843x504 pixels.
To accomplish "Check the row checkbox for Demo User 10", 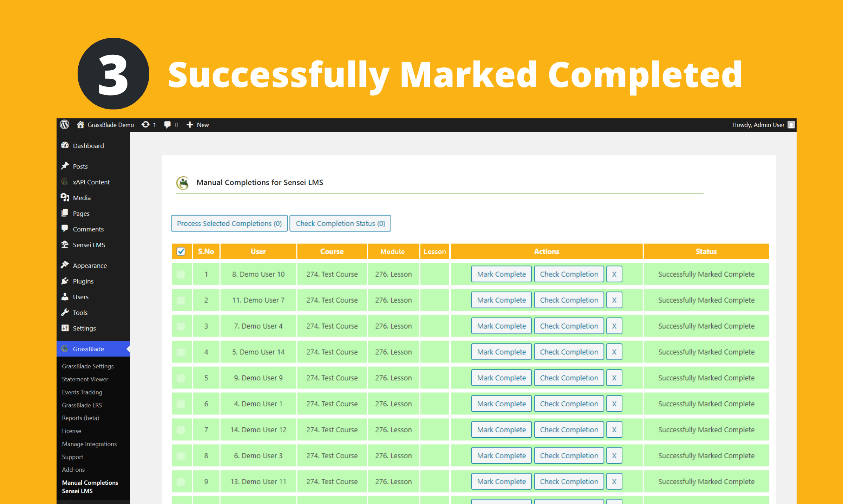I will point(181,274).
